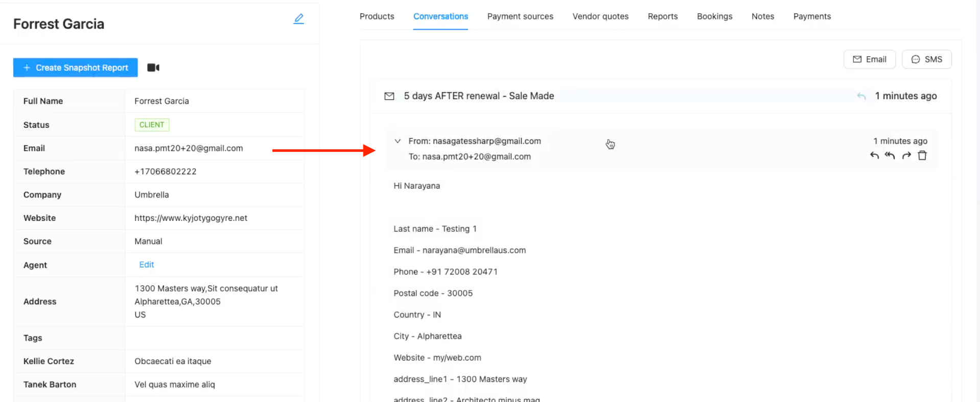Click the Edit link in the Agent row
The image size is (980, 402).
click(147, 264)
